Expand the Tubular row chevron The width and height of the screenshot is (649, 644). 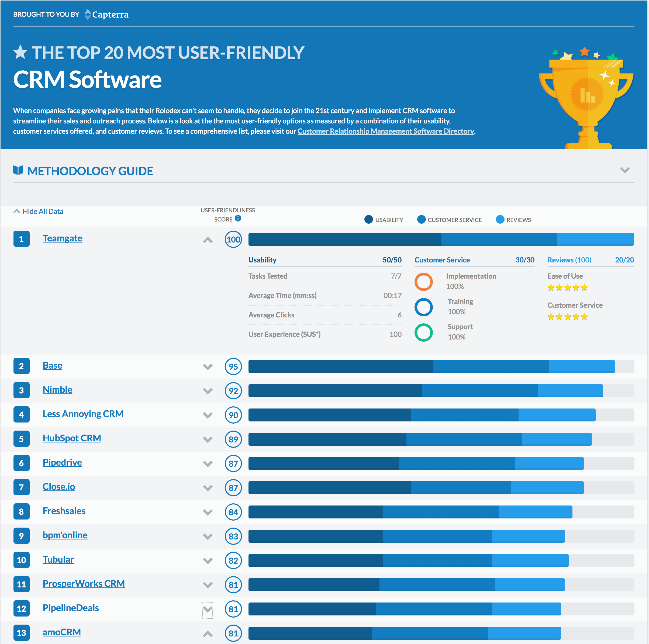[208, 560]
